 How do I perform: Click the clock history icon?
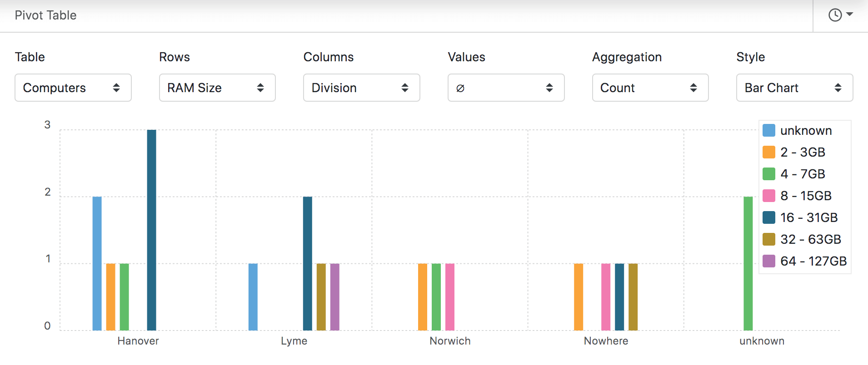tap(835, 15)
